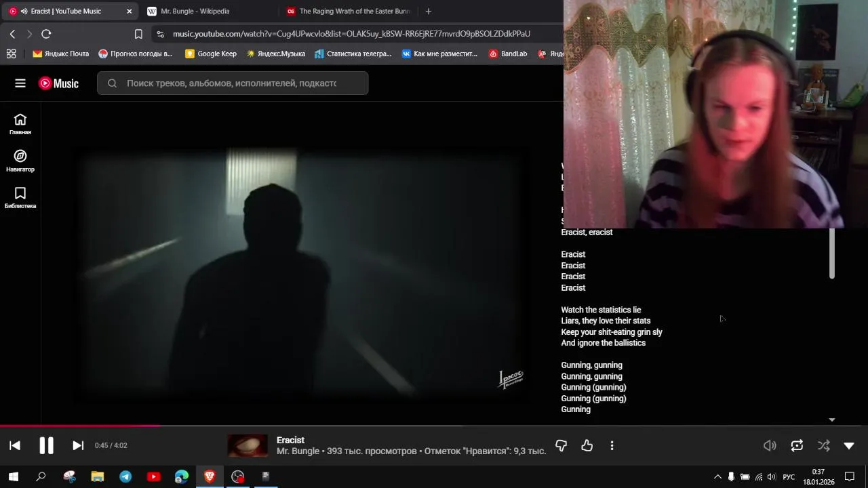
Task: Open the three-dot song options menu
Action: point(612,445)
